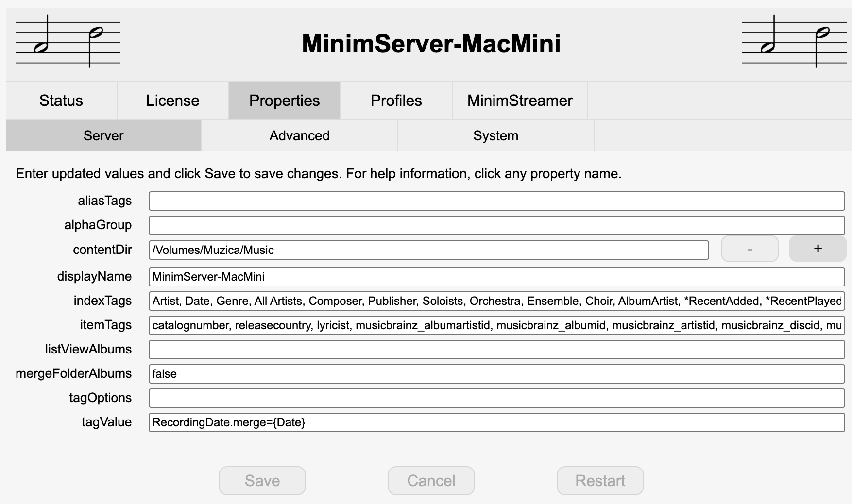Click the alphaGroup property name

(x=98, y=225)
